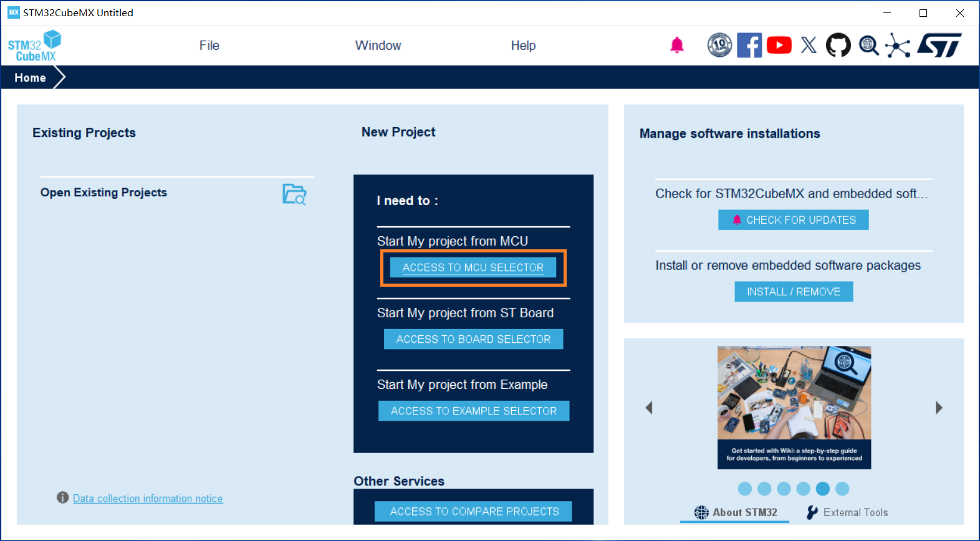The image size is (980, 541).
Task: Select the Home breadcrumb
Action: pos(30,78)
